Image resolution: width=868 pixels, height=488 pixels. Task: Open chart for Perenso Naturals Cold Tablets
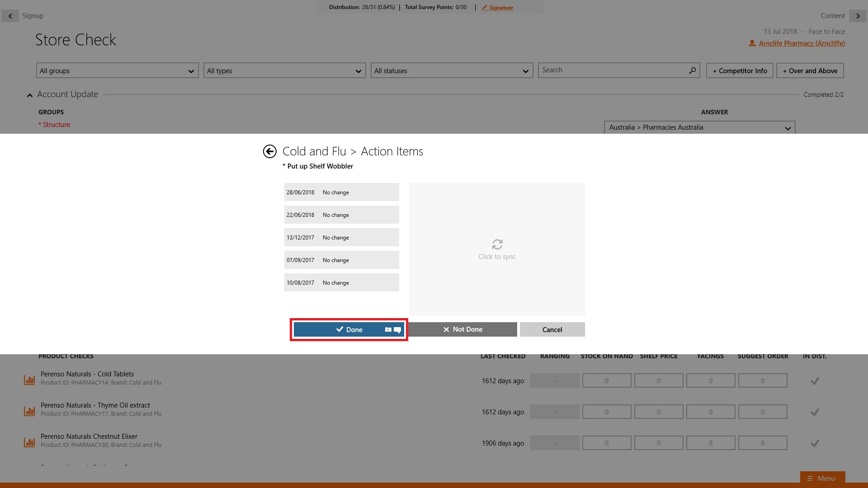pyautogui.click(x=29, y=380)
